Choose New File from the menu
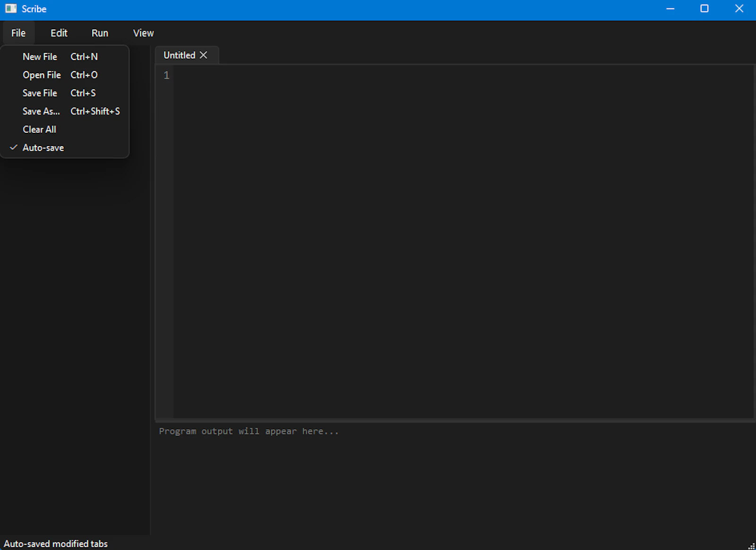Viewport: 756px width, 550px height. (x=65, y=57)
